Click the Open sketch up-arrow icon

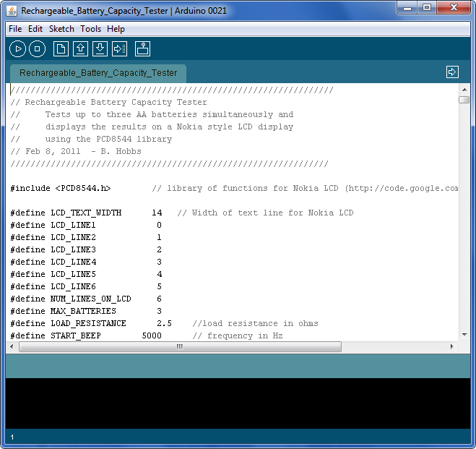point(80,48)
